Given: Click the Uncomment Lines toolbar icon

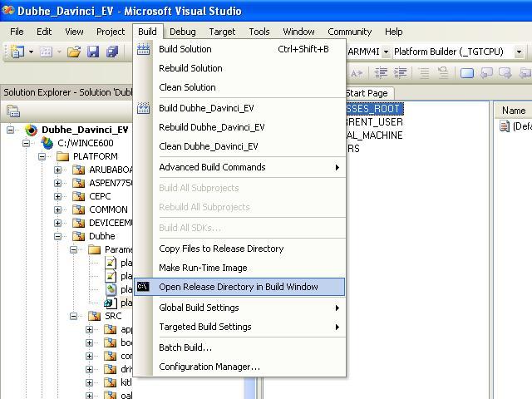Looking at the screenshot, I should coord(443,72).
